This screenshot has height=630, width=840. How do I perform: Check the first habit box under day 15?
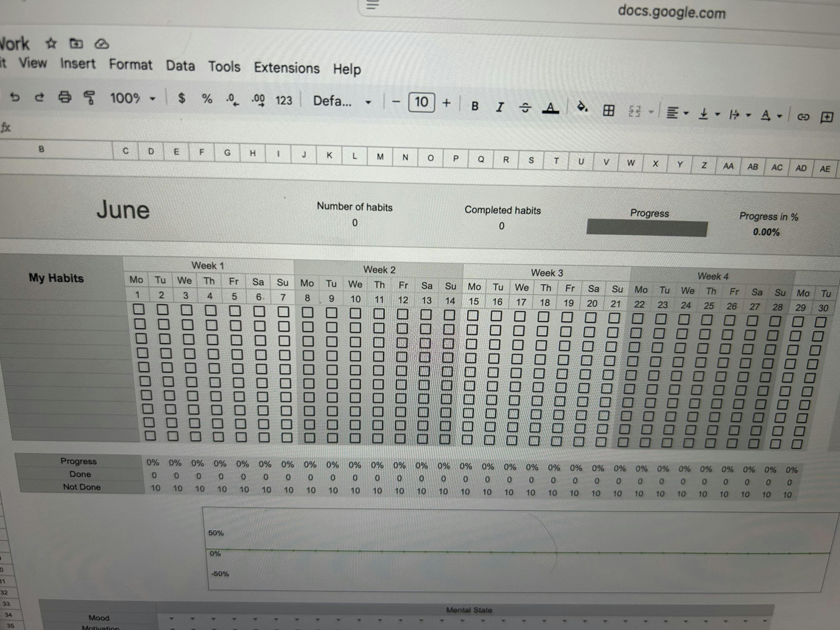coord(473,315)
